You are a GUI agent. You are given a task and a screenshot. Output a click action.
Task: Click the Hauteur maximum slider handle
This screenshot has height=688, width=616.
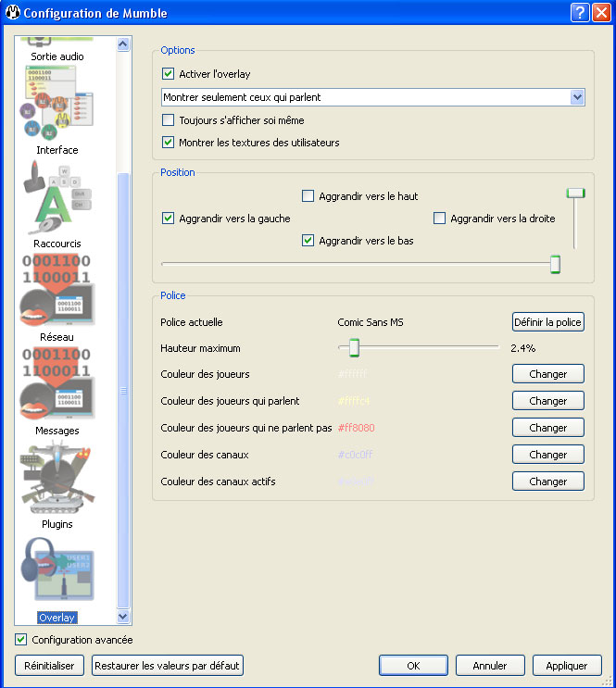[355, 347]
